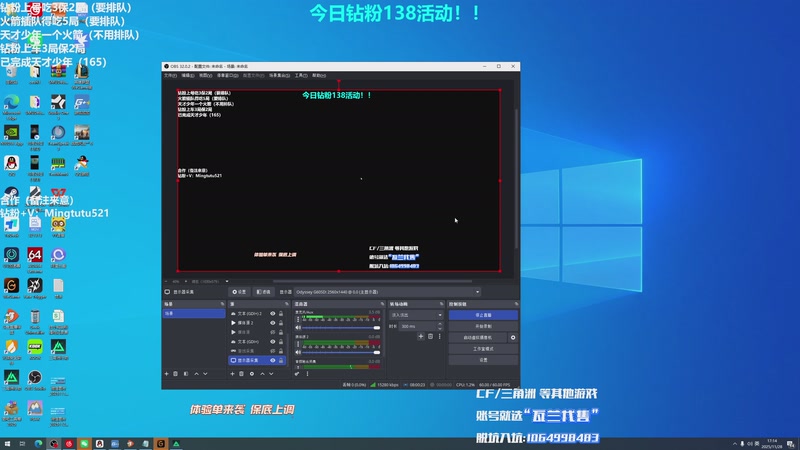Hide the display capture source eye

272,360
